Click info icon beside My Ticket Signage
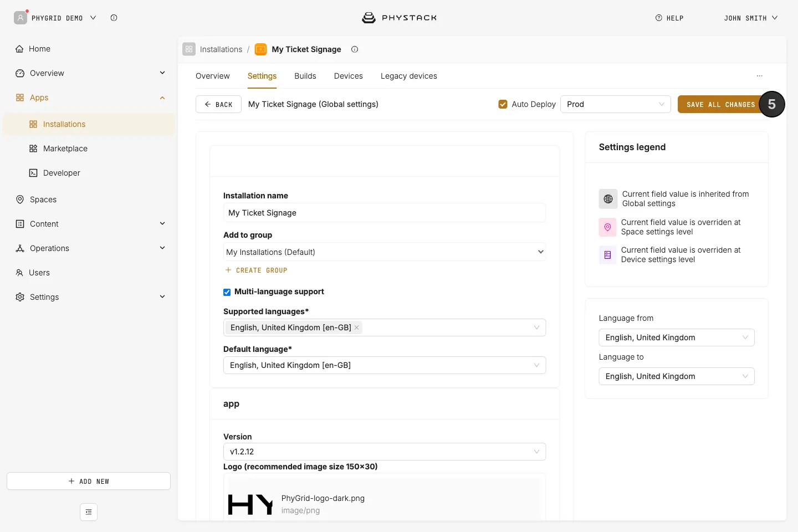798x532 pixels. [355, 49]
